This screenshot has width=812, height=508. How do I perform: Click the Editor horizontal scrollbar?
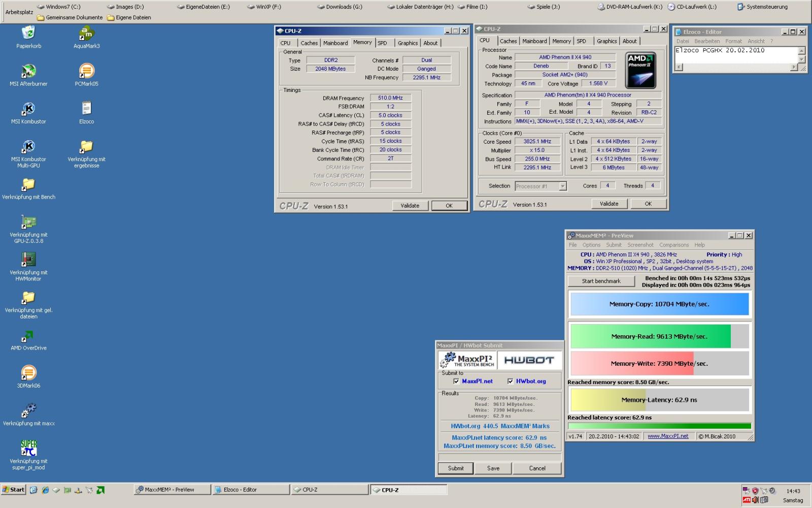(x=736, y=67)
